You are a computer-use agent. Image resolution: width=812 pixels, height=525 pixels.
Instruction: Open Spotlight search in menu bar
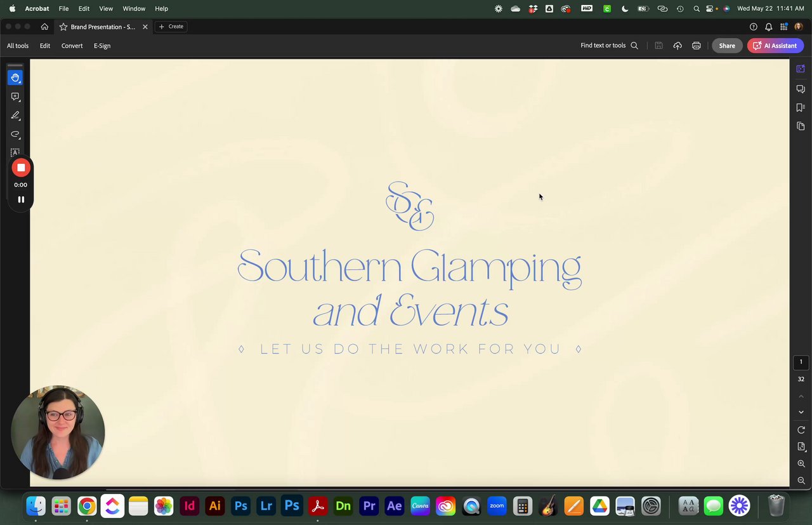pos(697,9)
